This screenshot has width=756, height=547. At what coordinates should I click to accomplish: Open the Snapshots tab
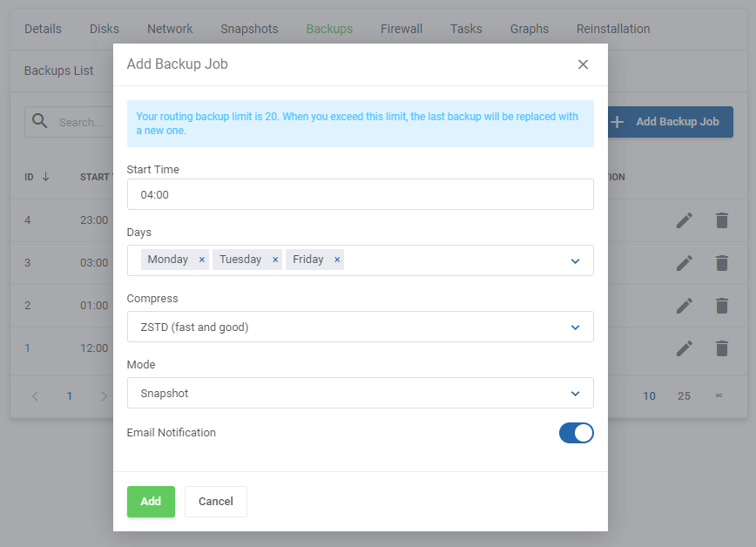pyautogui.click(x=249, y=29)
